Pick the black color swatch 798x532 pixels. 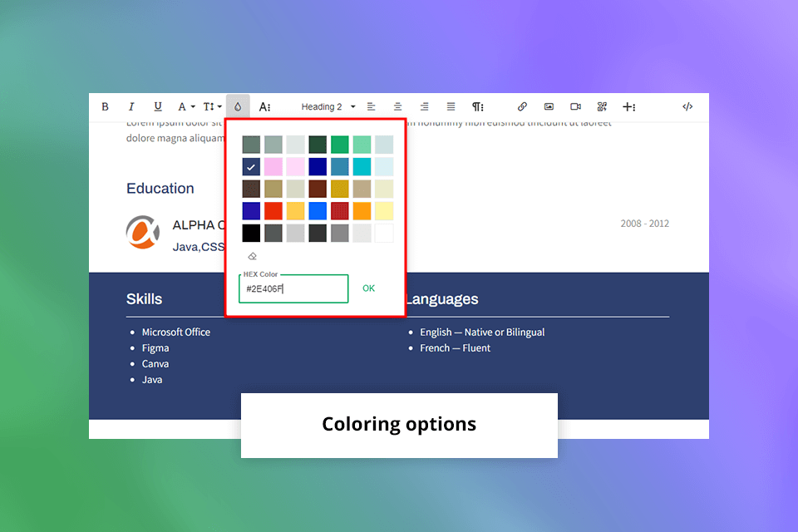coord(251,233)
